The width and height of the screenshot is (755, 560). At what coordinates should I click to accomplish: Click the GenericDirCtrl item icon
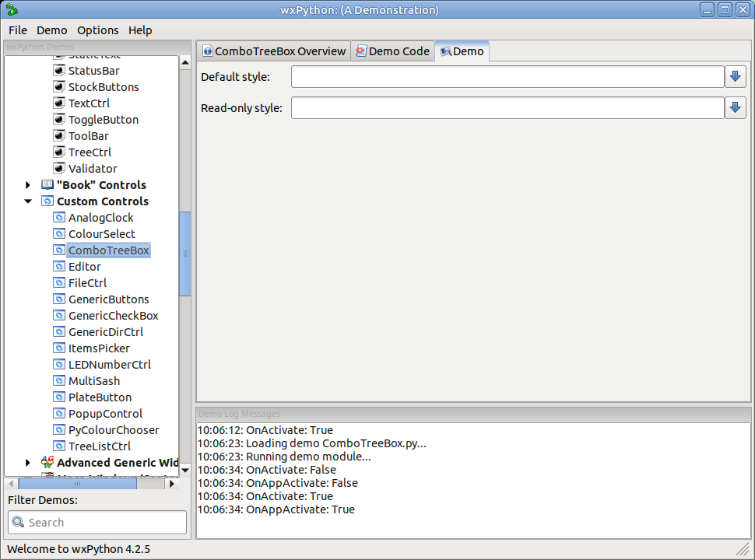click(58, 332)
